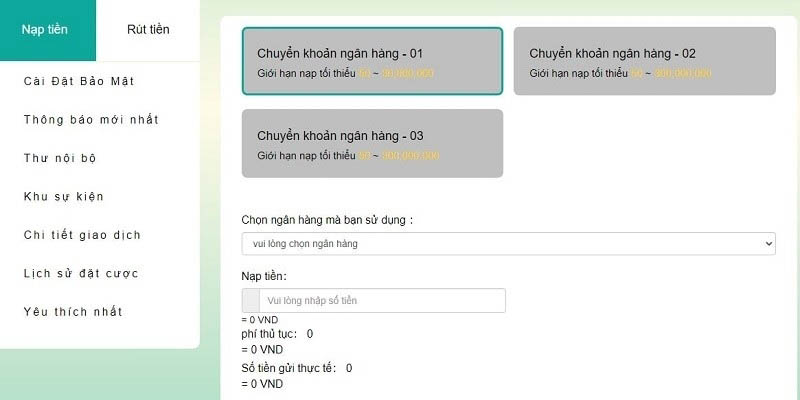The height and width of the screenshot is (400, 800).
Task: Pick Chuyển khoản ngân hàng - 03 option
Action: 372,143
